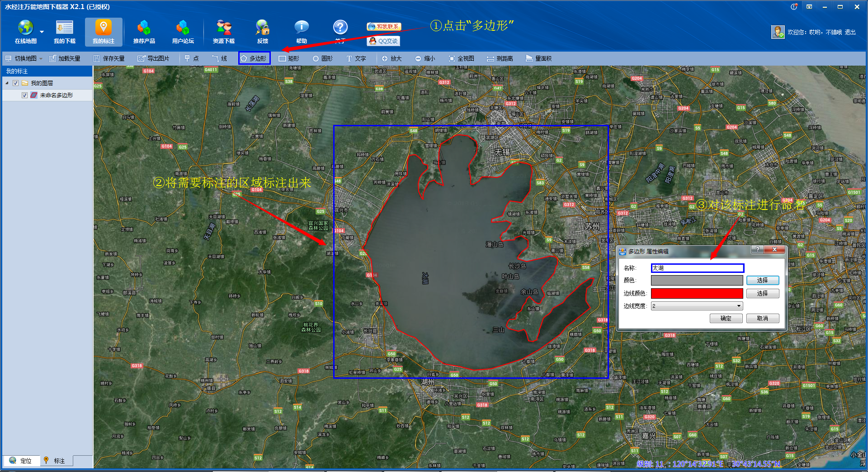
Task: Select the 多边形 polygon tool
Action: point(255,58)
